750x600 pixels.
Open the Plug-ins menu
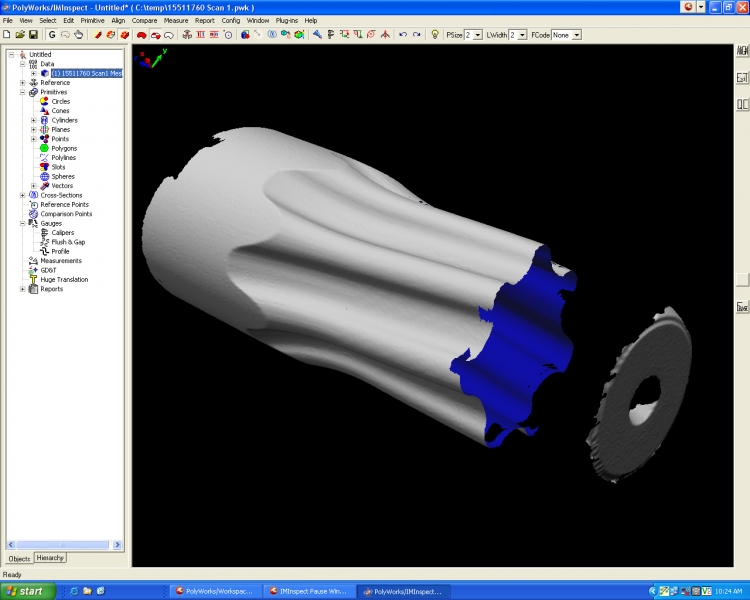click(287, 20)
